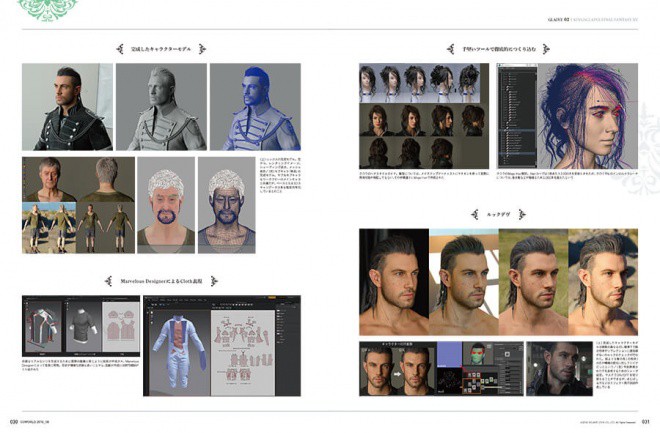This screenshot has height=433, width=660.
Task: Click the page number 031 in the footer
Action: click(645, 421)
